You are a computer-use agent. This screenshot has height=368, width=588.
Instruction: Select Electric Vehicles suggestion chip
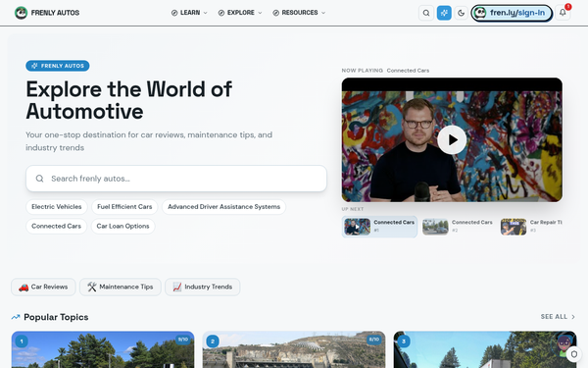tap(57, 207)
